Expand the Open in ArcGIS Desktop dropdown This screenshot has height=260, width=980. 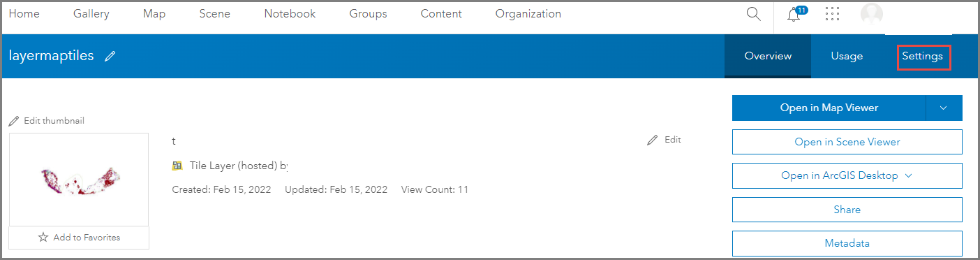[x=908, y=175]
